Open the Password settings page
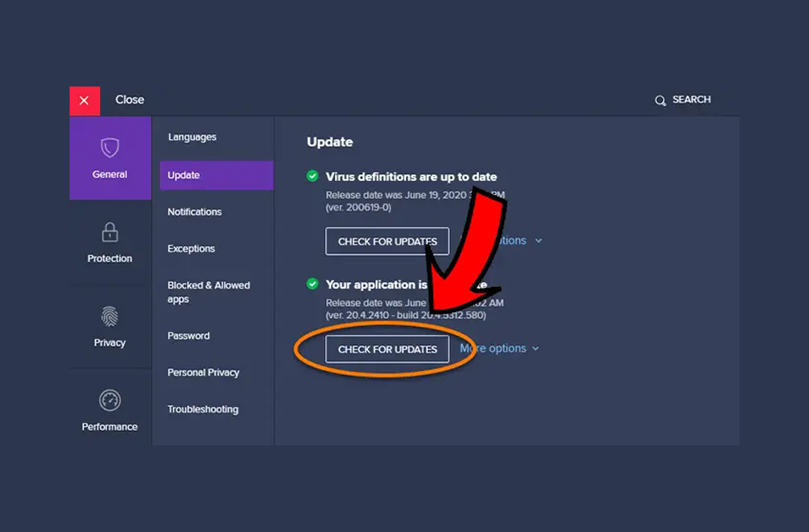The width and height of the screenshot is (809, 532). 188,336
